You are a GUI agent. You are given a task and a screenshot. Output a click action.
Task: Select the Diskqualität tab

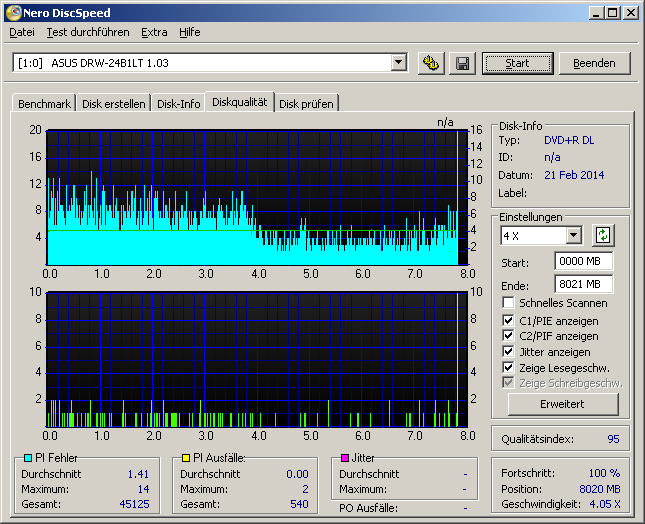(x=239, y=102)
